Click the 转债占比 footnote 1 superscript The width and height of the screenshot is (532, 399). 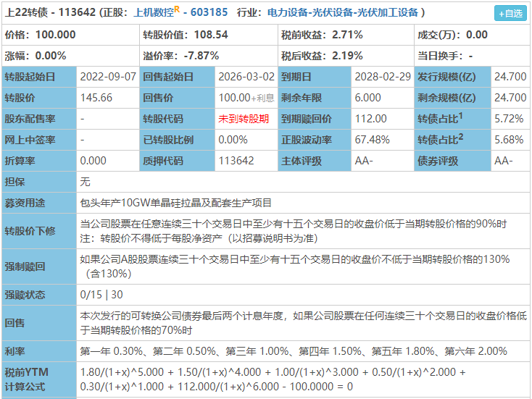click(460, 116)
